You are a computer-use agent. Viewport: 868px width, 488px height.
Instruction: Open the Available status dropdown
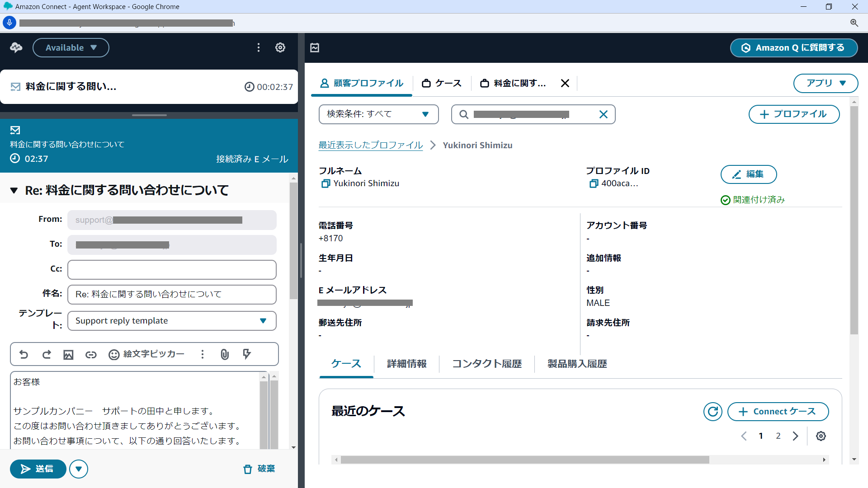71,47
